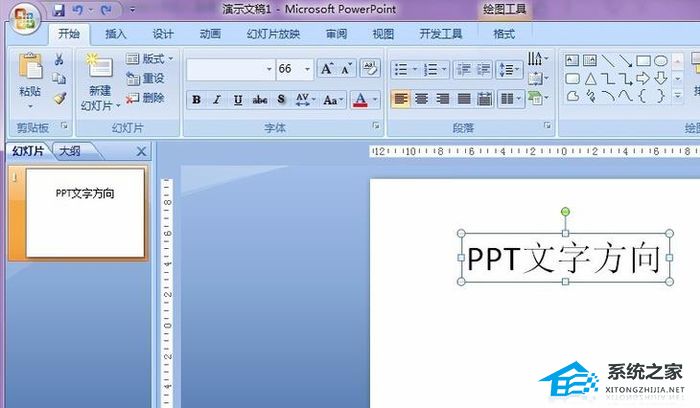This screenshot has width=700, height=408.
Task: Clear all formatting icon
Action: click(x=370, y=68)
